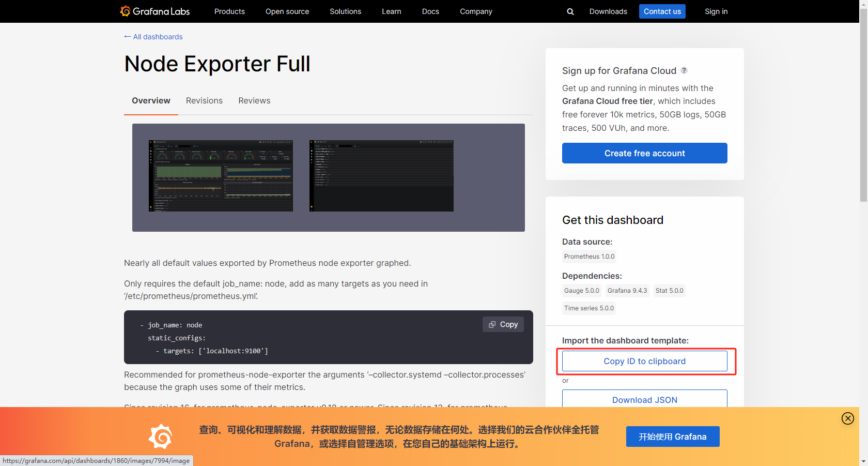Open the Company menu
This screenshot has width=868, height=466.
tap(476, 11)
